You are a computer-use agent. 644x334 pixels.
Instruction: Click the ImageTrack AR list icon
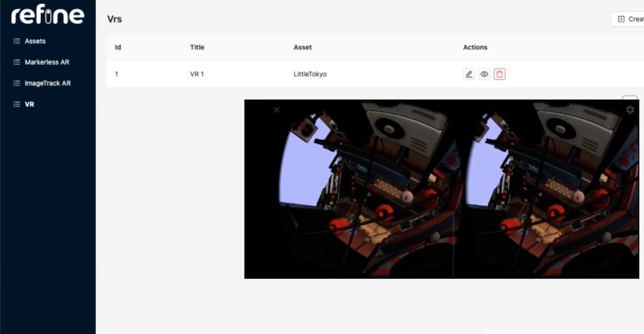point(17,83)
